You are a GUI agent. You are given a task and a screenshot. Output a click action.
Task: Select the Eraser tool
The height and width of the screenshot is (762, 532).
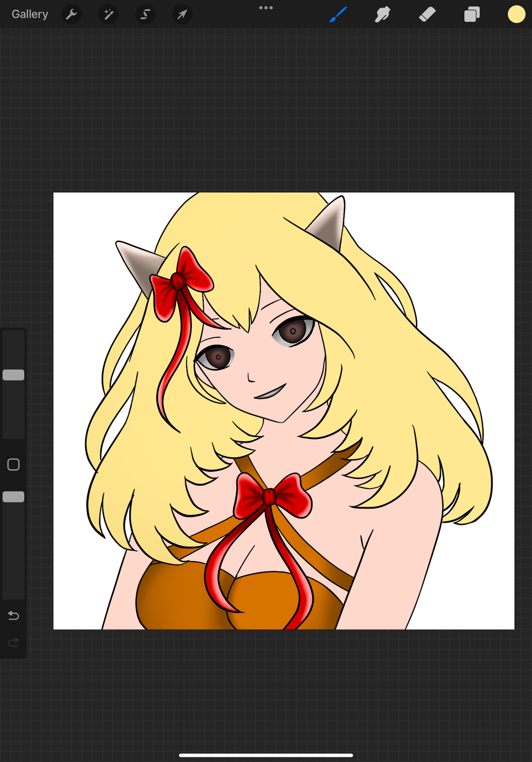(427, 15)
